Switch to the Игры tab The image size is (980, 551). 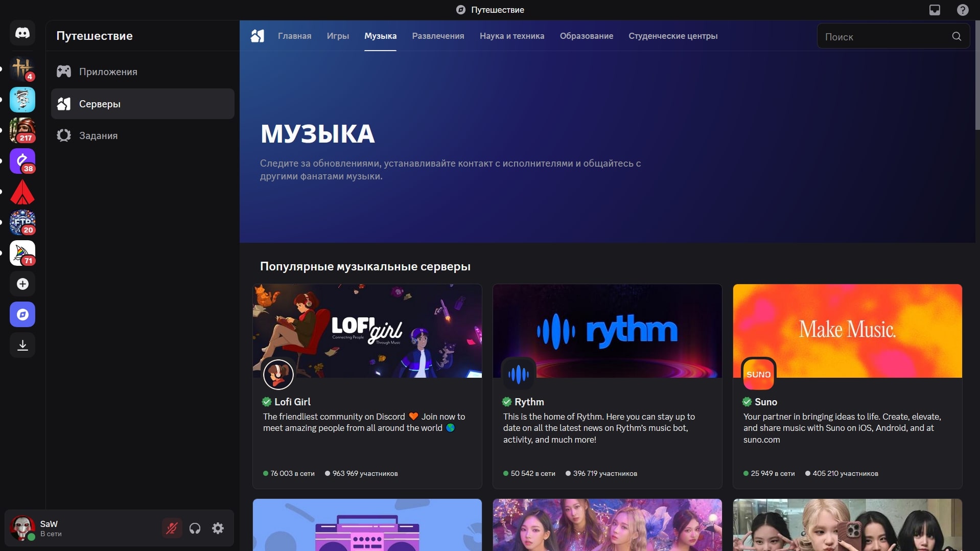pyautogui.click(x=338, y=36)
